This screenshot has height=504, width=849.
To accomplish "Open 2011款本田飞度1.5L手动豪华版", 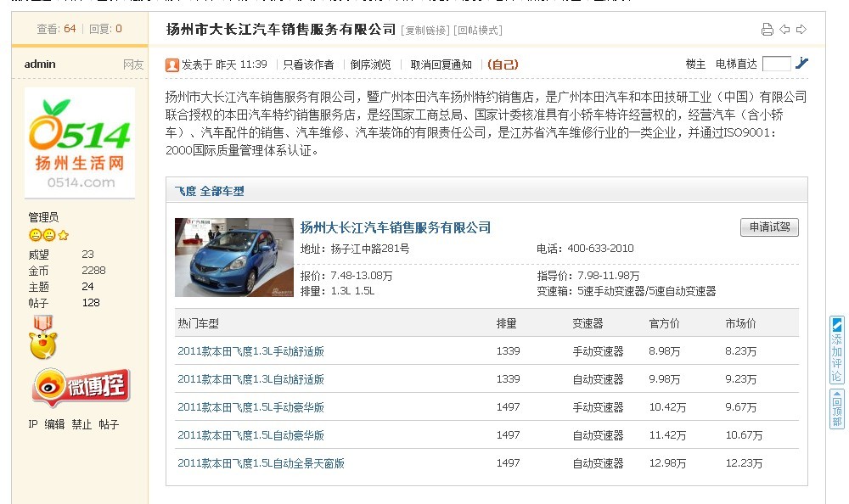I will (250, 407).
